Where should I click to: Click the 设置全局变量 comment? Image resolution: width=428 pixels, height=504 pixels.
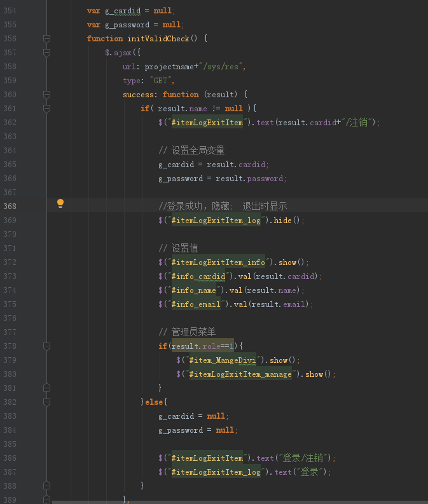point(191,151)
